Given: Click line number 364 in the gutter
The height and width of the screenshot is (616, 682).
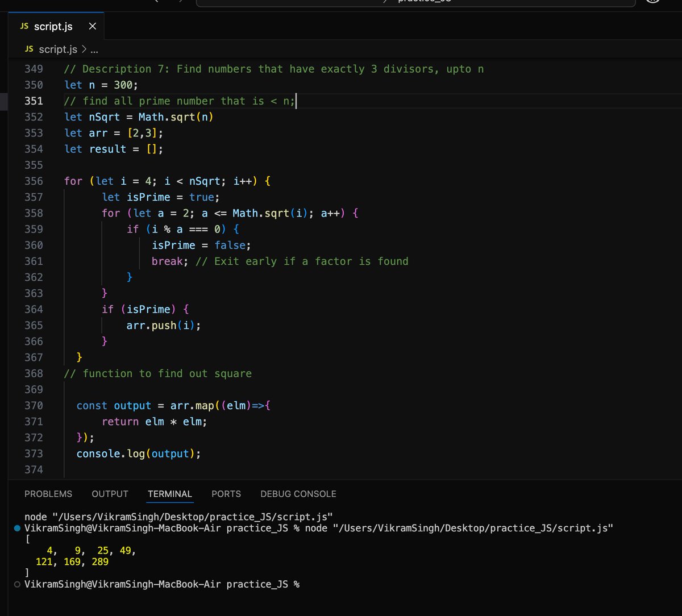Looking at the screenshot, I should coord(34,309).
